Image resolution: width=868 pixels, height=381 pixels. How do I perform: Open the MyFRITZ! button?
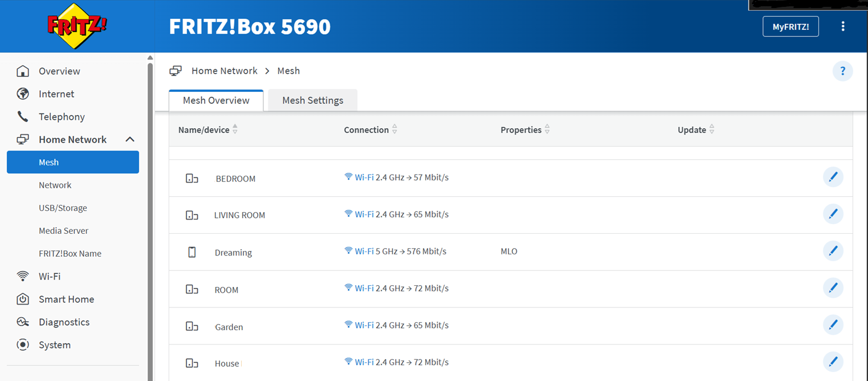(790, 27)
